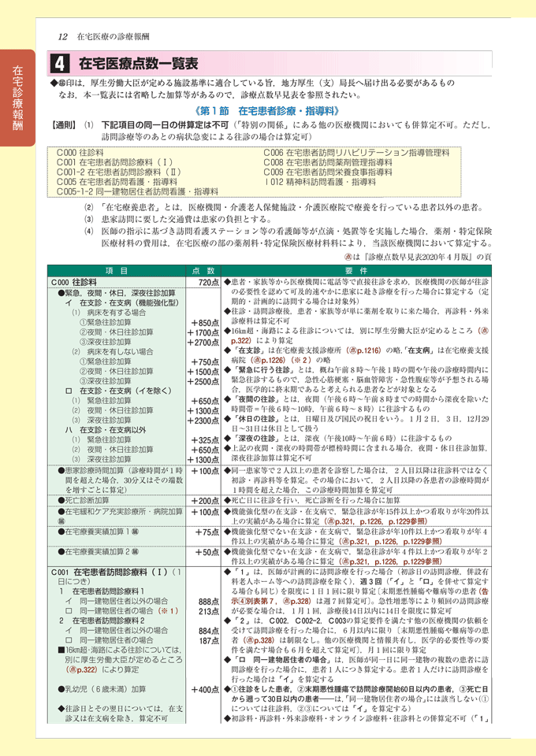This screenshot has height=756, width=536.
Task: Click row 'ハ 在支診・在支病以外'
Action: [106, 430]
